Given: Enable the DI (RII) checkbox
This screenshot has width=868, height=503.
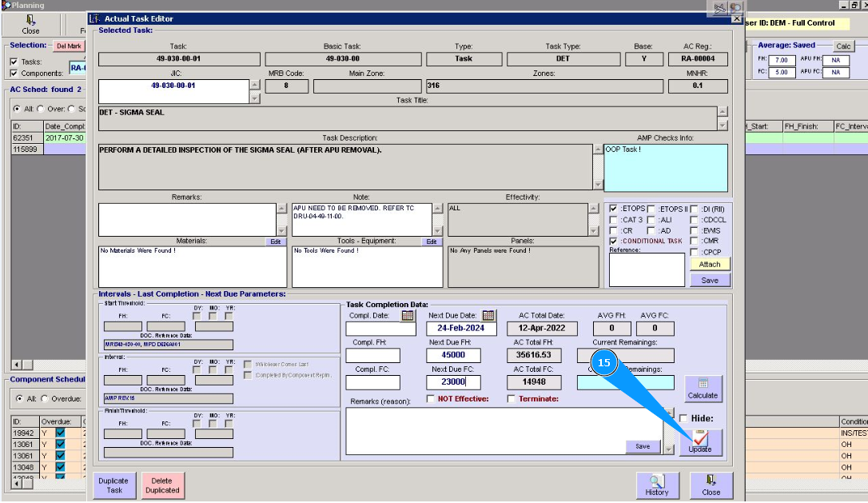Looking at the screenshot, I should 694,209.
